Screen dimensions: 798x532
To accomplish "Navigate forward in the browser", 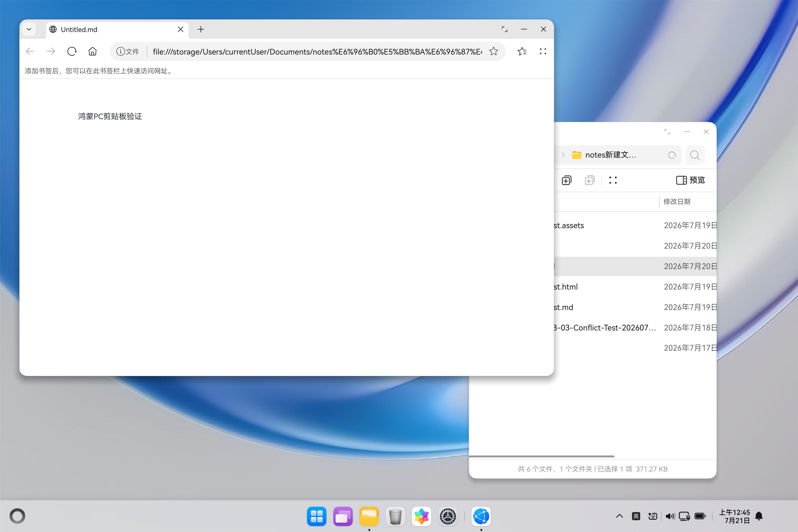I will (51, 51).
